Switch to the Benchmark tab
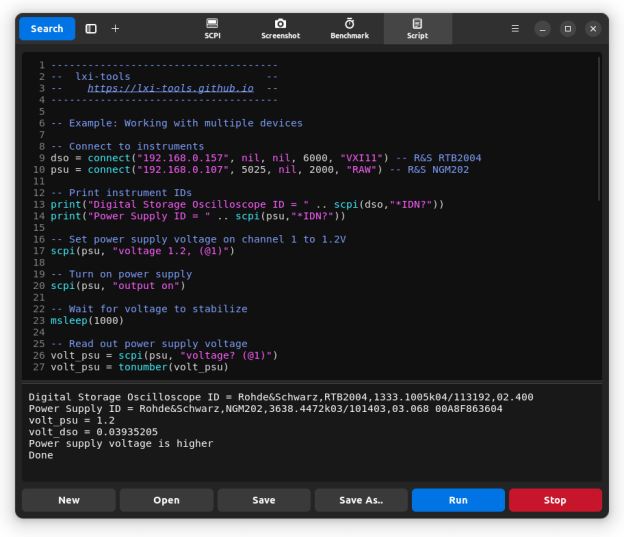This screenshot has height=537, width=624. (349, 29)
